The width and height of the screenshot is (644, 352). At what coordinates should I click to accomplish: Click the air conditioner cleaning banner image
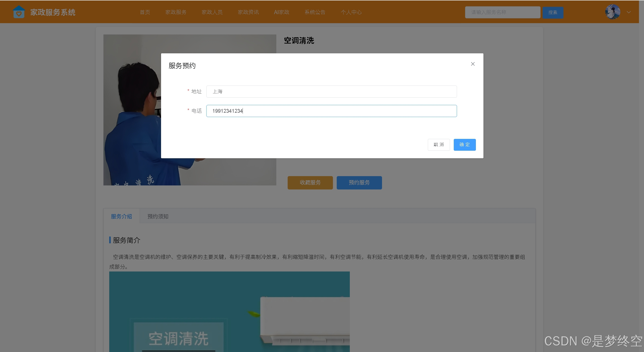pos(229,311)
